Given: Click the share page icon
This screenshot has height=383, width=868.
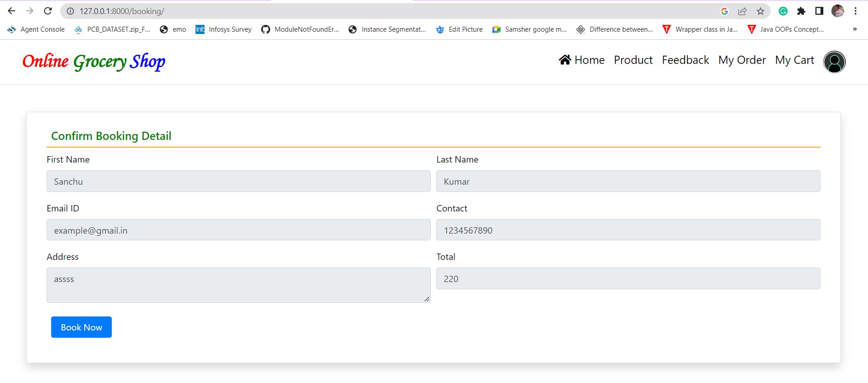Looking at the screenshot, I should coord(742,11).
